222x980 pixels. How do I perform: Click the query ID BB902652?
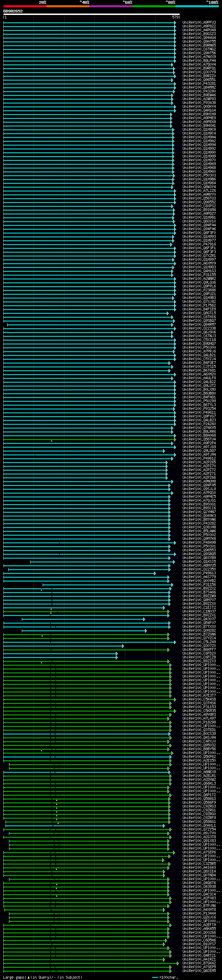pos(13,11)
